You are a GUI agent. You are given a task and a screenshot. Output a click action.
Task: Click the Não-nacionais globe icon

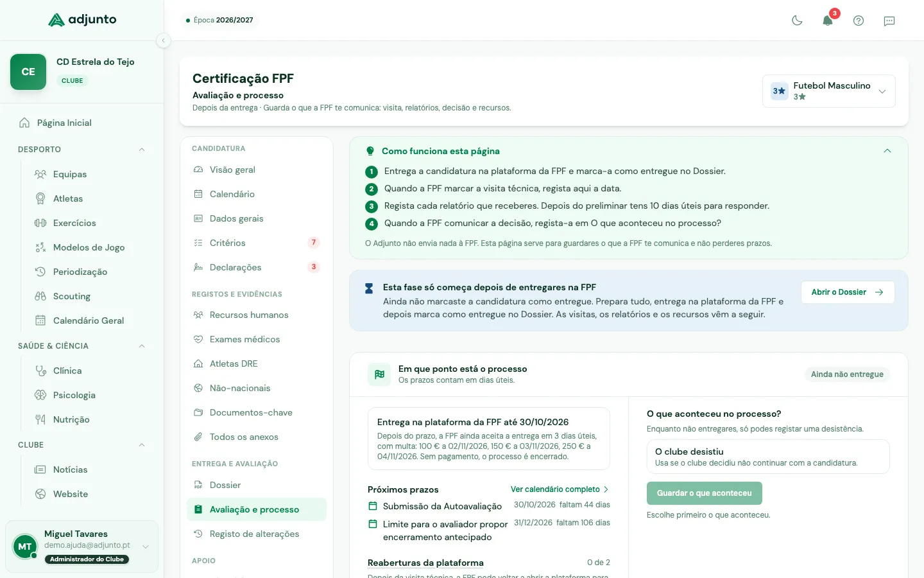click(x=198, y=388)
